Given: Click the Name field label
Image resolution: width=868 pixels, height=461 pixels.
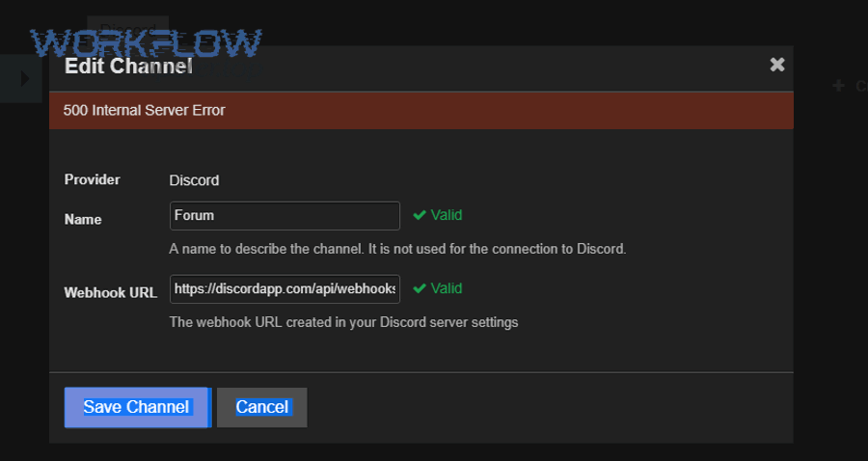Looking at the screenshot, I should coord(83,219).
